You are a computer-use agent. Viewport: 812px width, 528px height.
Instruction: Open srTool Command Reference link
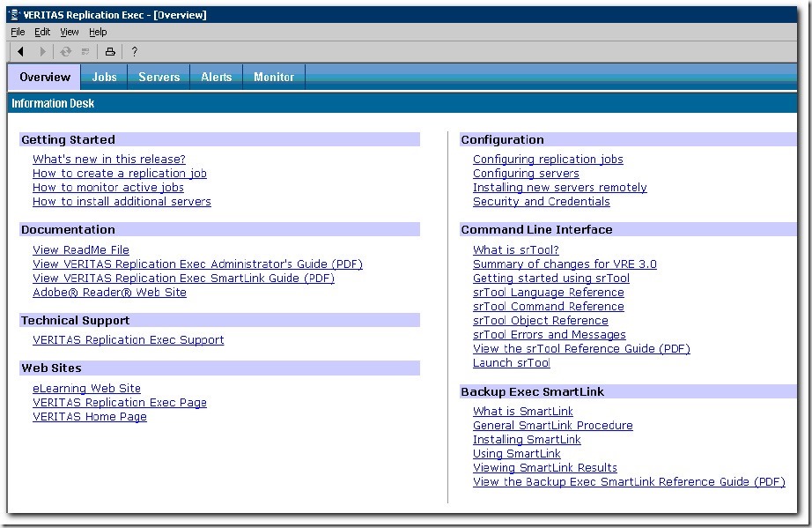pos(549,306)
